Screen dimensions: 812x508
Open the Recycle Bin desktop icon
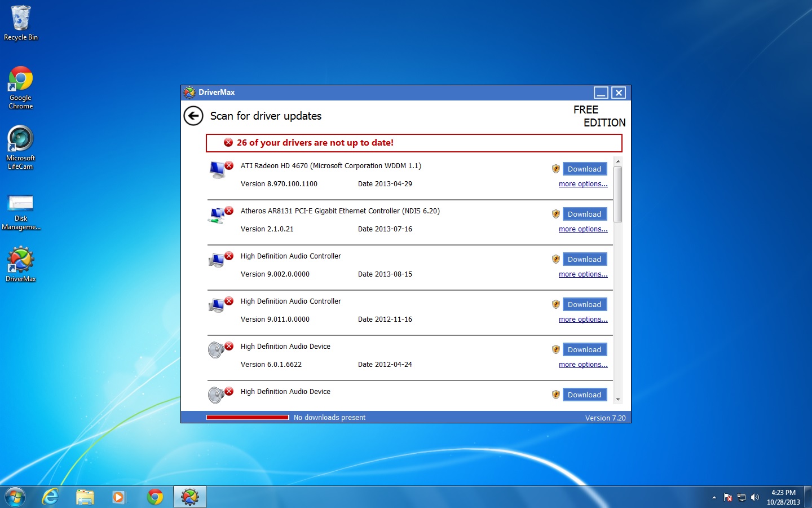coord(21,23)
